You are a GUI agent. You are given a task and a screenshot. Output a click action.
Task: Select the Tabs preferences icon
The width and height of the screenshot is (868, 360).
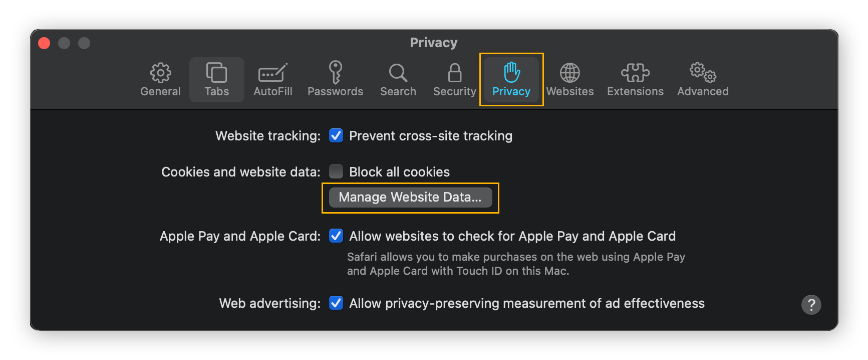coord(216,79)
